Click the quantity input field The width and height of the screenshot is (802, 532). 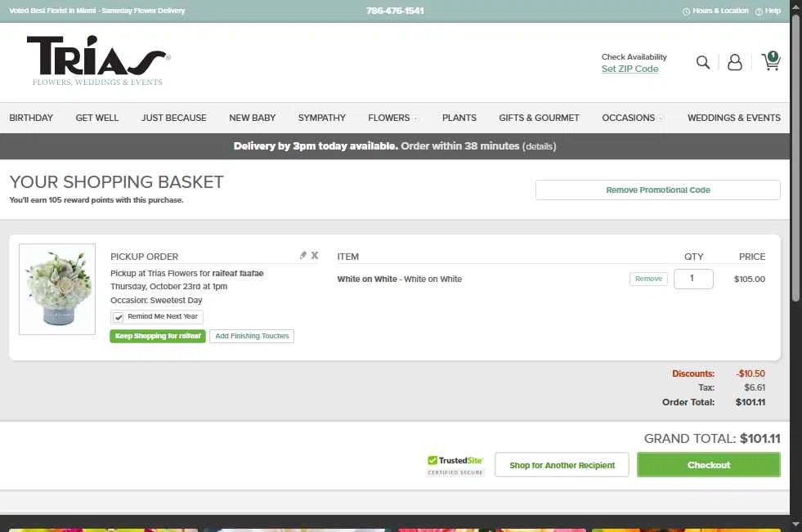coord(693,279)
